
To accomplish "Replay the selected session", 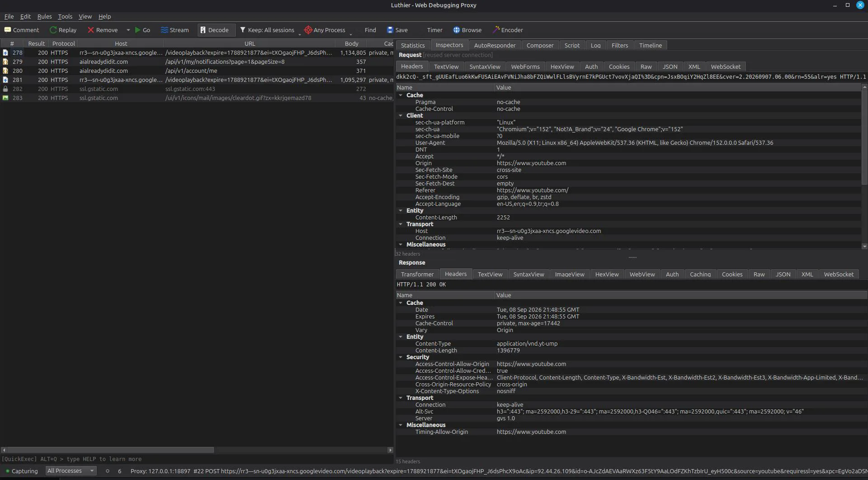I will tap(63, 30).
